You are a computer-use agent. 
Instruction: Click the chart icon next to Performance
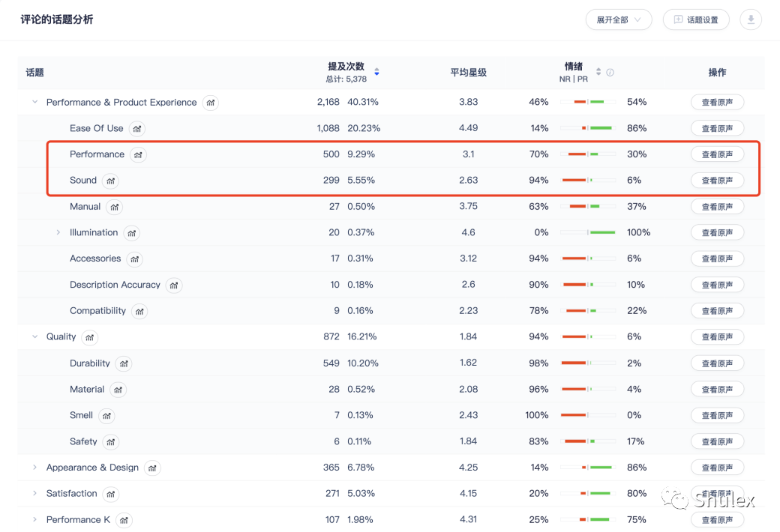138,155
